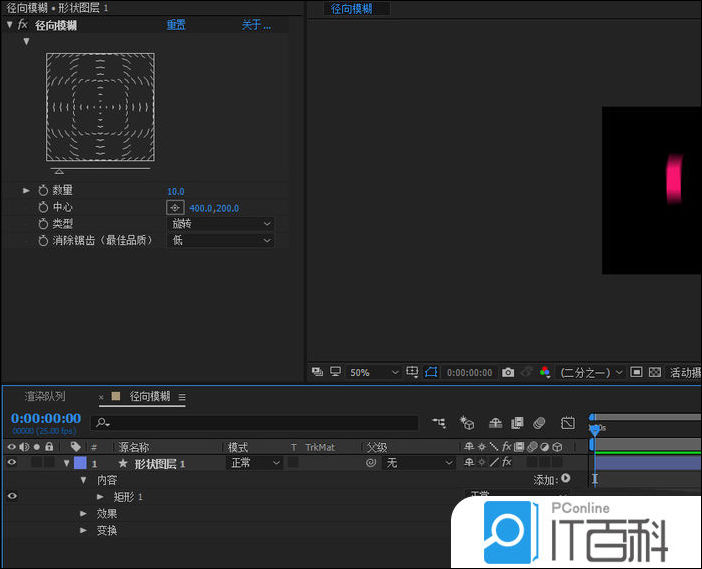Click the motion blur enable icon in timeline
Screen dimensions: 702x569
539,424
